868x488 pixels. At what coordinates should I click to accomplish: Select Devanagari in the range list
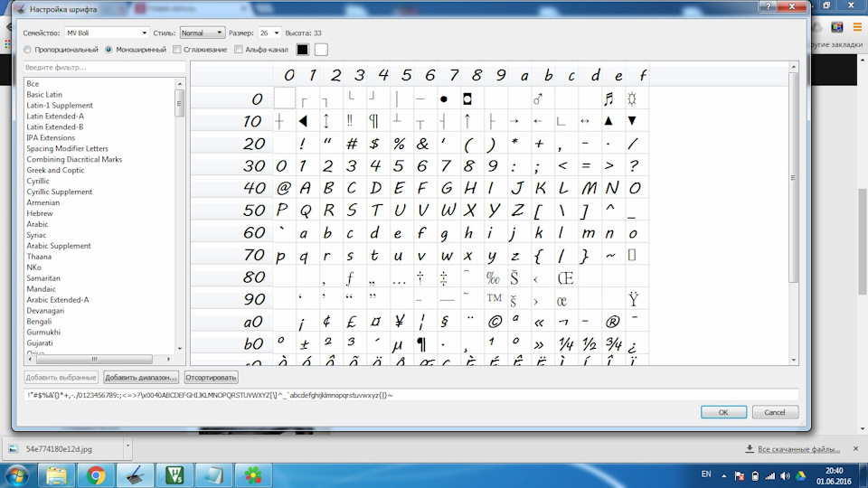point(45,310)
